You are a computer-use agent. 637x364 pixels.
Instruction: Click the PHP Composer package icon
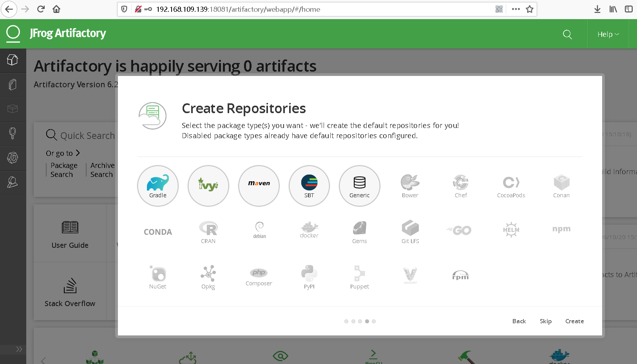(259, 277)
